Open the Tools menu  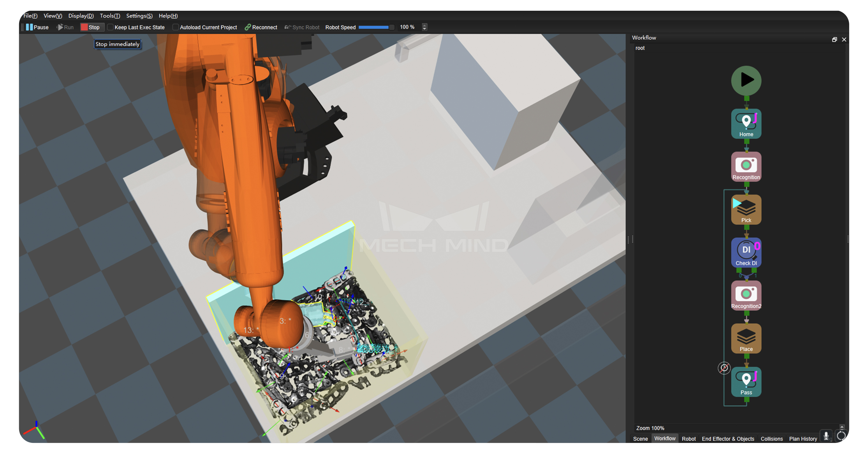coord(109,16)
